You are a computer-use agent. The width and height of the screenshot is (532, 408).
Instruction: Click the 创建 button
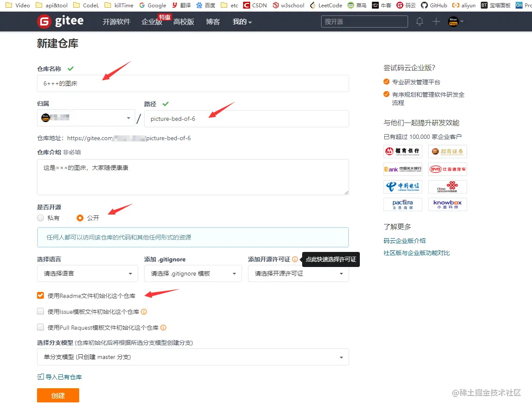point(58,396)
